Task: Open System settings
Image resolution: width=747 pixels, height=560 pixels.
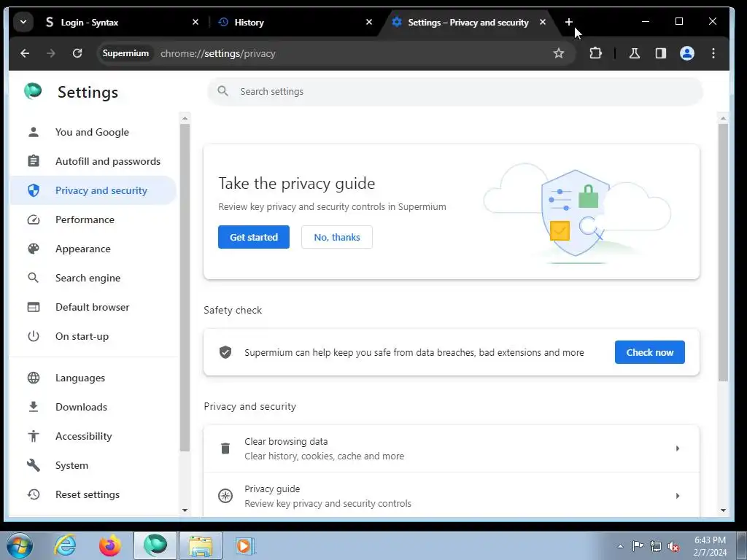Action: pyautogui.click(x=93, y=465)
